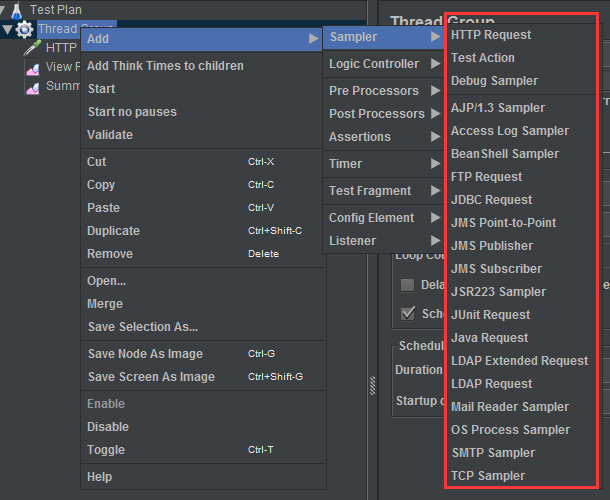
Task: Select Add Think Times to children
Action: (x=165, y=66)
